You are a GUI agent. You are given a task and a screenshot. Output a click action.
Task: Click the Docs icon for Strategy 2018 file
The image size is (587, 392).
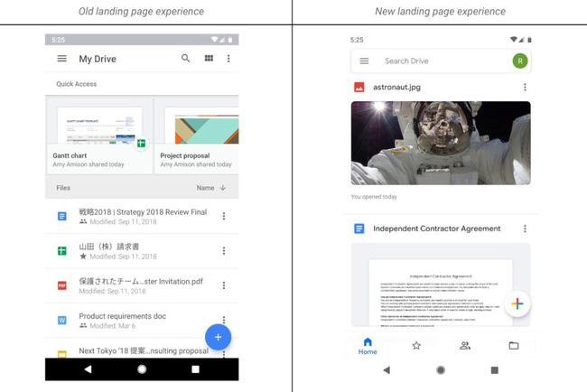click(62, 216)
